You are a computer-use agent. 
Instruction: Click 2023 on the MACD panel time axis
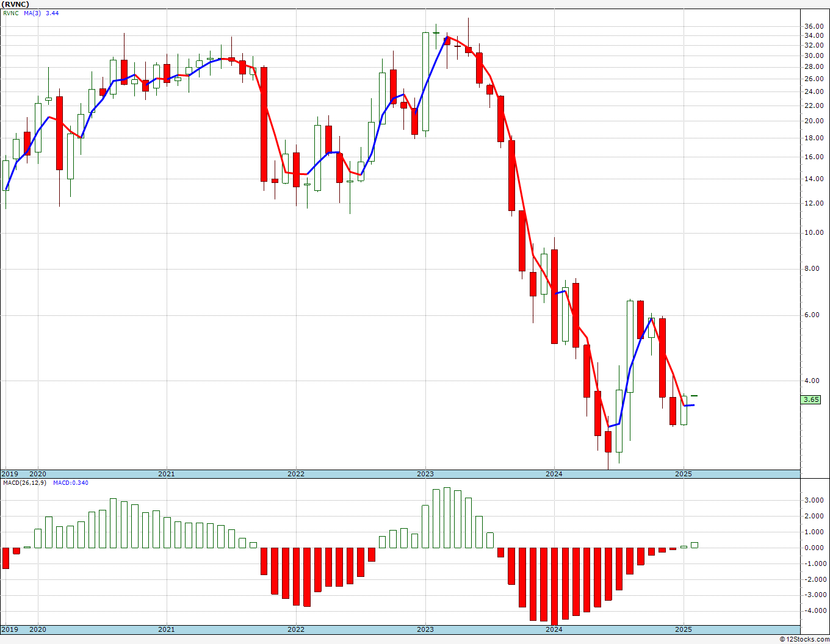[425, 629]
